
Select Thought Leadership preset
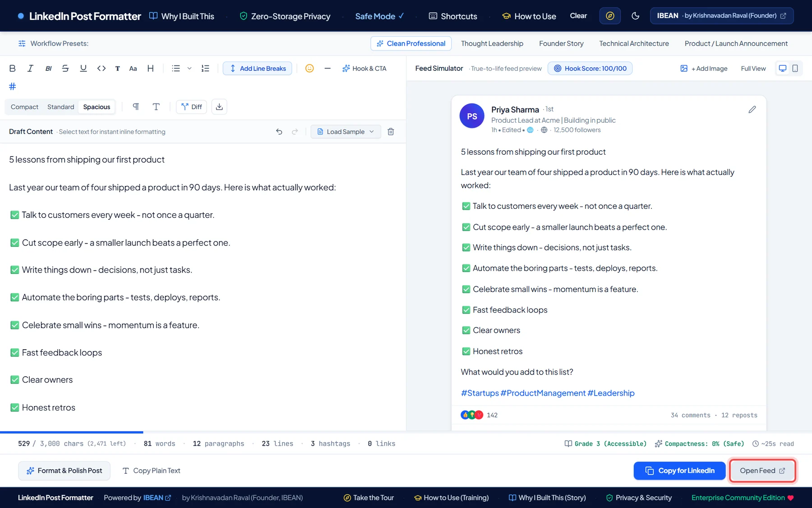click(492, 44)
